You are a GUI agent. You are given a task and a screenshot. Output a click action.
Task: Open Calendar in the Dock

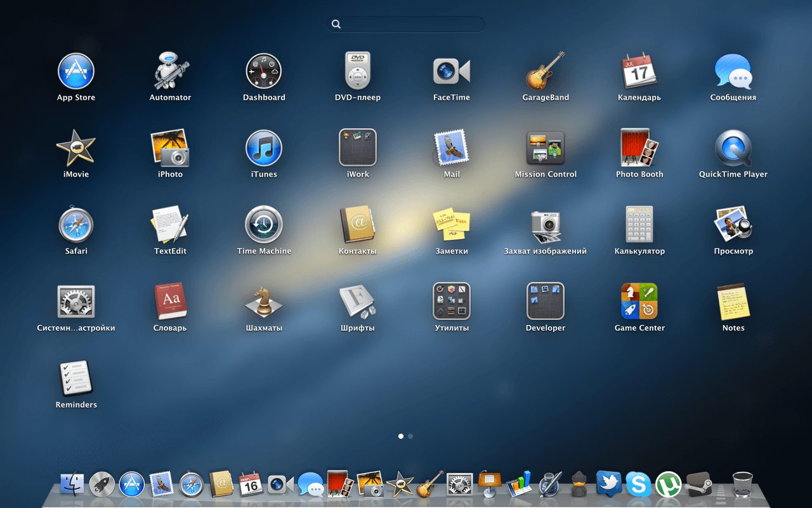[x=251, y=485]
